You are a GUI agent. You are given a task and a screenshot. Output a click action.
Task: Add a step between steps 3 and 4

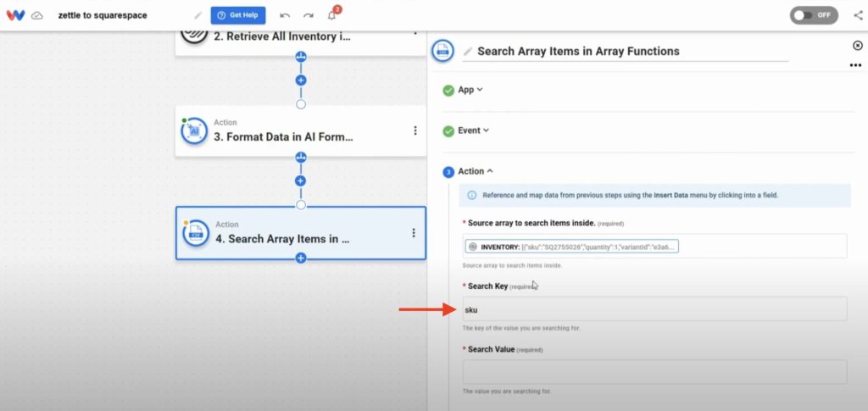point(301,181)
